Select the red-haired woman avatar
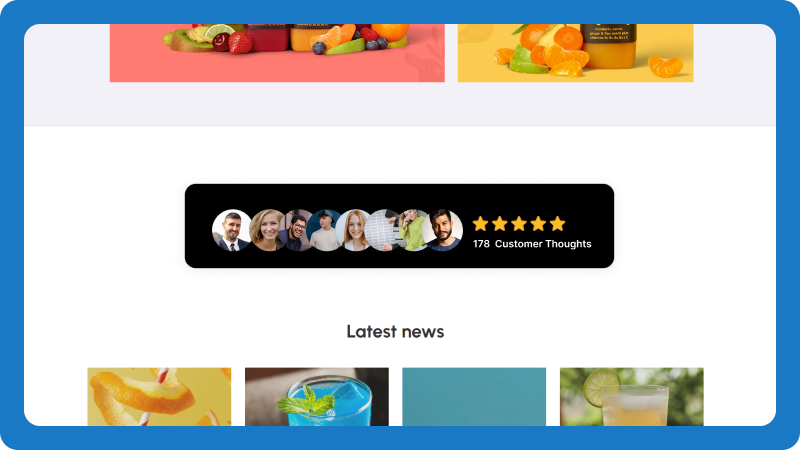The image size is (800, 450). 354,230
